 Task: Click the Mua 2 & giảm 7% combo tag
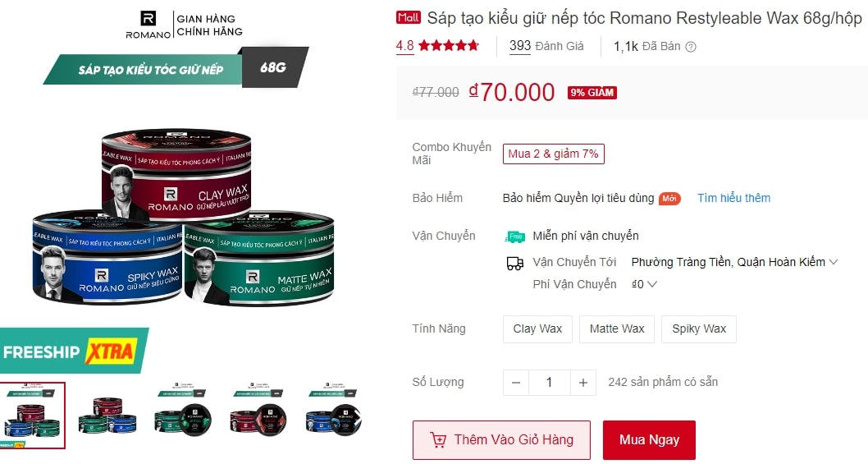(x=553, y=154)
